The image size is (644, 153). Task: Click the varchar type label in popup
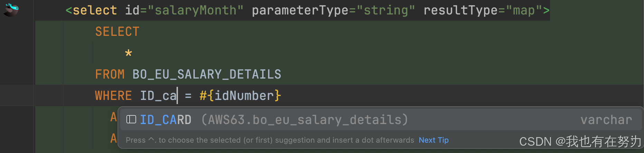coord(606,120)
